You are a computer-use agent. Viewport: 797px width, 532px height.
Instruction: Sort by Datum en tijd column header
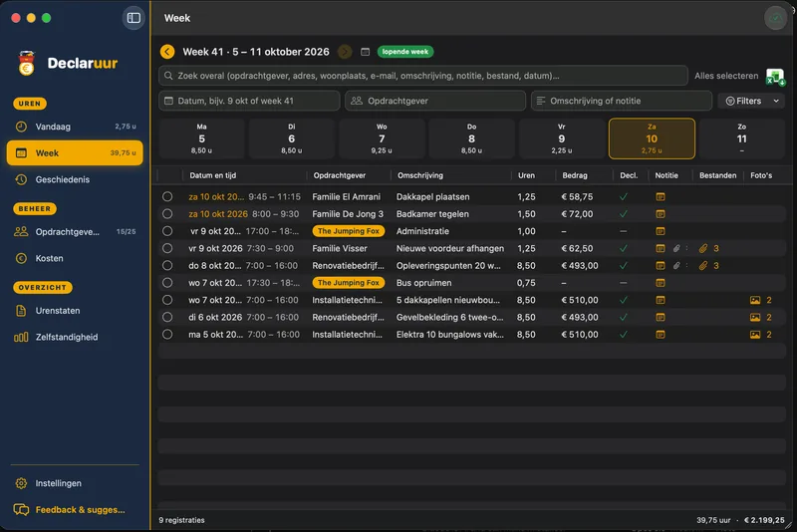[x=213, y=175]
